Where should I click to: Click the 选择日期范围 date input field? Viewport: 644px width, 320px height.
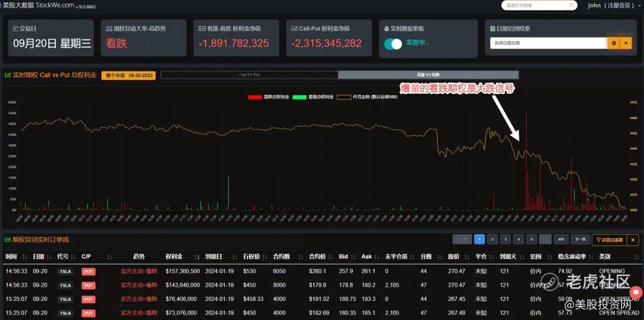pos(549,43)
